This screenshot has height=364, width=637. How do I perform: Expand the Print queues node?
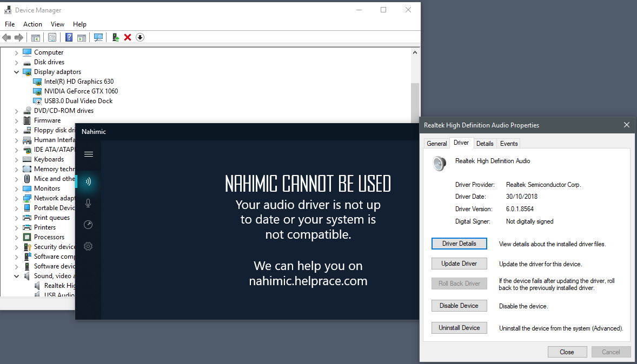click(x=16, y=218)
